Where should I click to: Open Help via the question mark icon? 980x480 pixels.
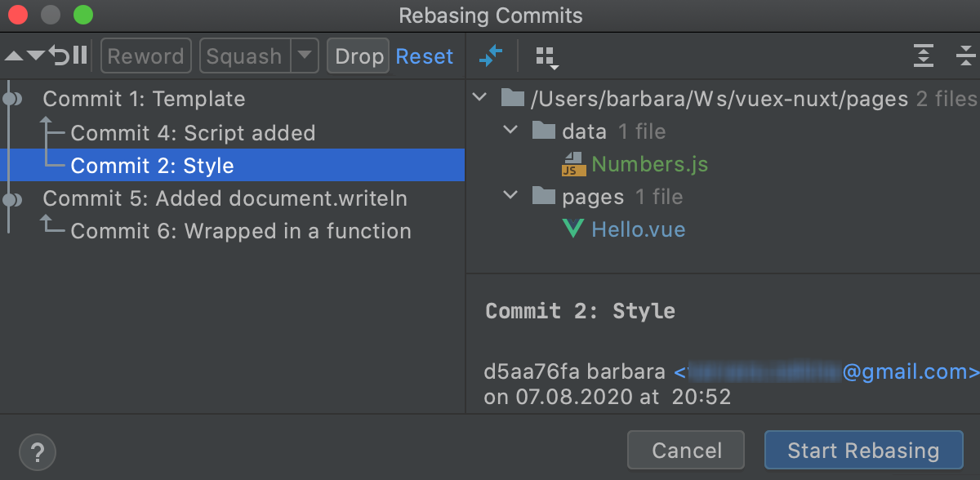[37, 451]
